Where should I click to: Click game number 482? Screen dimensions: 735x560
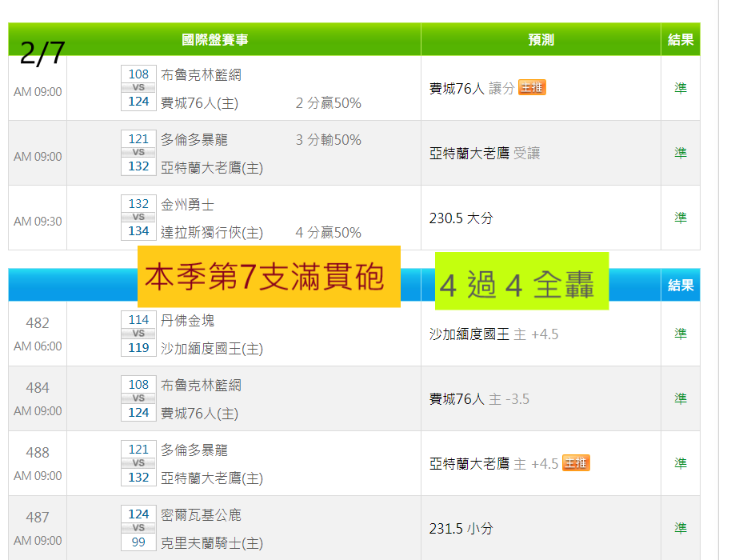[x=38, y=322]
